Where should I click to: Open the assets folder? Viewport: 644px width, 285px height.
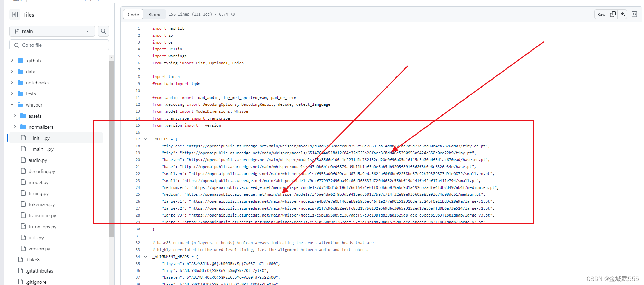point(35,116)
